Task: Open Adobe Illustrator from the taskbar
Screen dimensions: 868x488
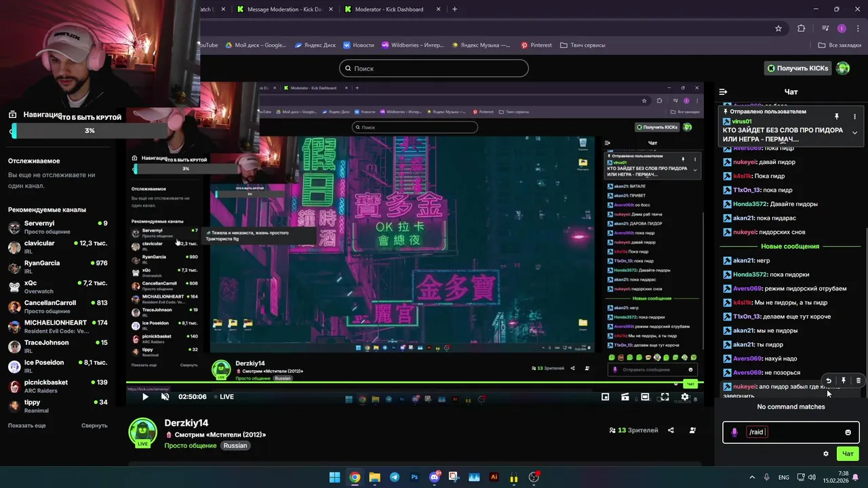Action: pyautogui.click(x=494, y=477)
